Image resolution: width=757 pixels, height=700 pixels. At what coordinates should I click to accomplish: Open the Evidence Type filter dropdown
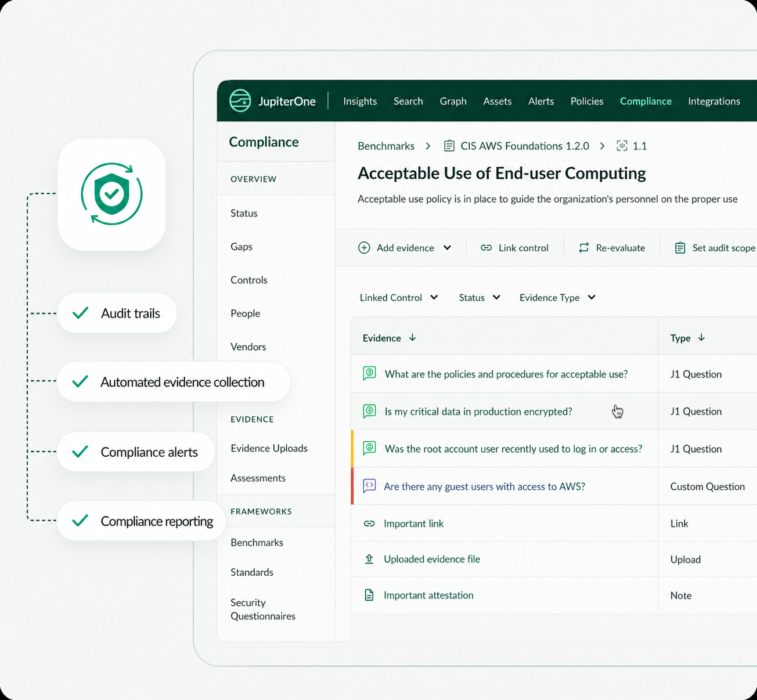point(557,297)
